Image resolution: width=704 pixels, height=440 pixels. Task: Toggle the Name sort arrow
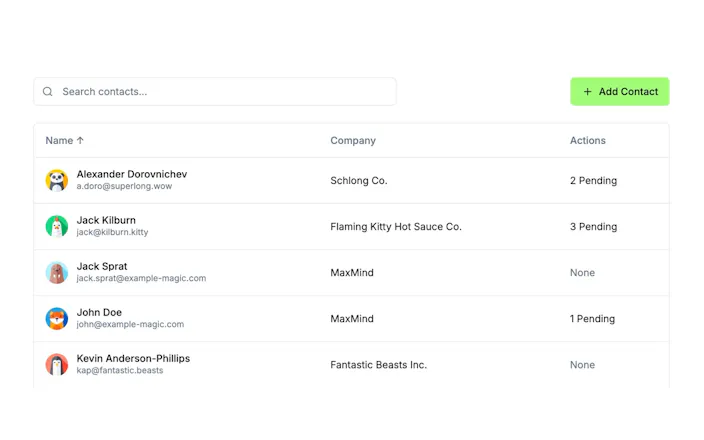coord(80,141)
